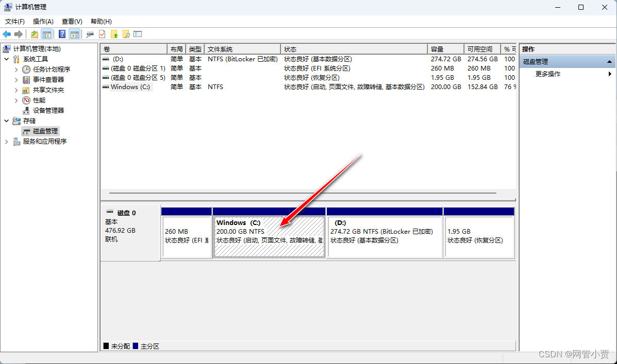Click the 服务和应用程序 icon in tree

click(16, 142)
